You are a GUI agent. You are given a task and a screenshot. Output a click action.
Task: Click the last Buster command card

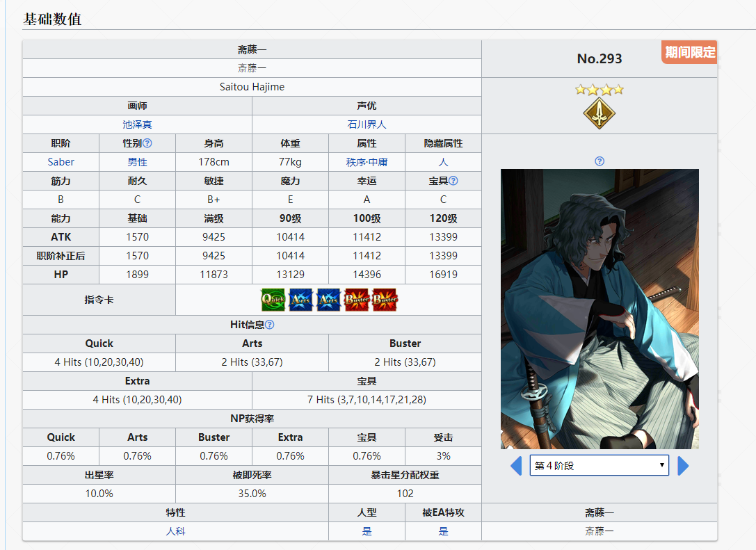pos(385,300)
